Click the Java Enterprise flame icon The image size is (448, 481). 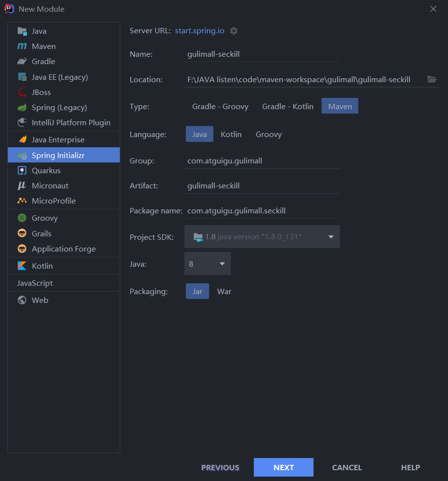click(22, 139)
